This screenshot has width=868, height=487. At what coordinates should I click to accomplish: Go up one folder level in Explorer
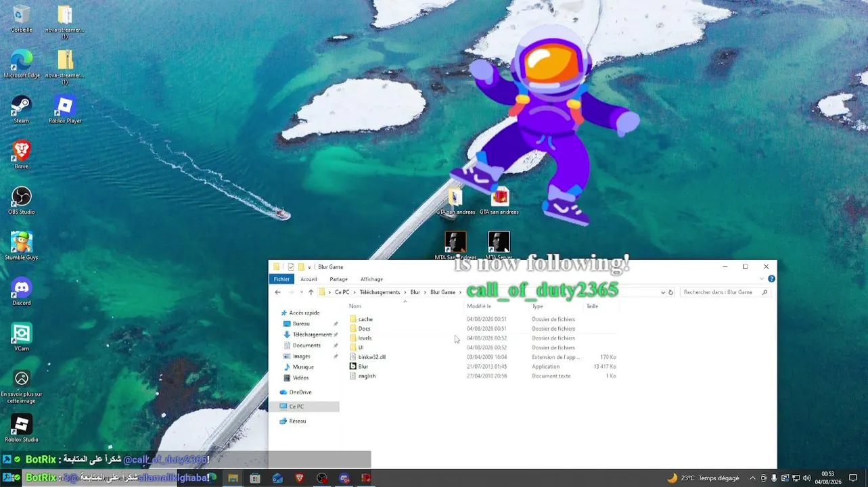pyautogui.click(x=311, y=292)
